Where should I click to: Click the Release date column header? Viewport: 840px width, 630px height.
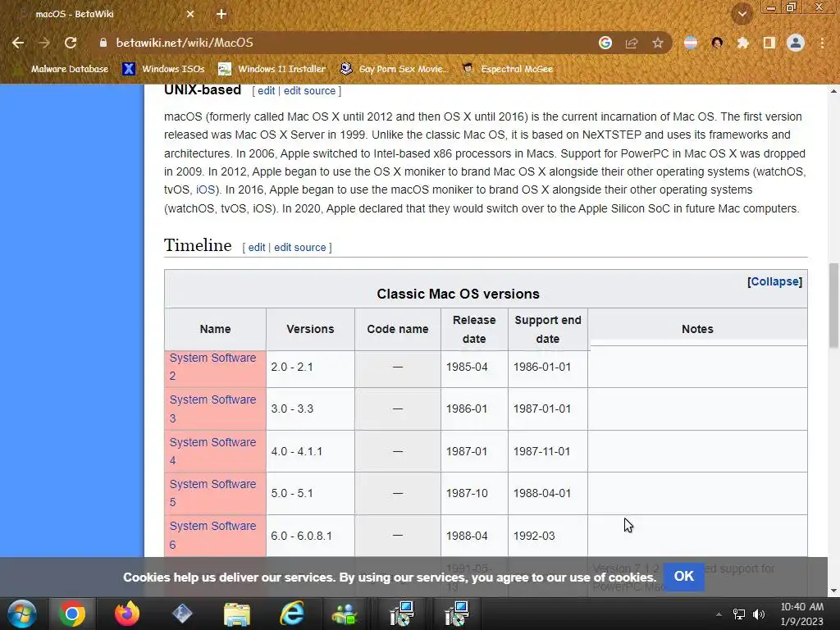pos(474,330)
